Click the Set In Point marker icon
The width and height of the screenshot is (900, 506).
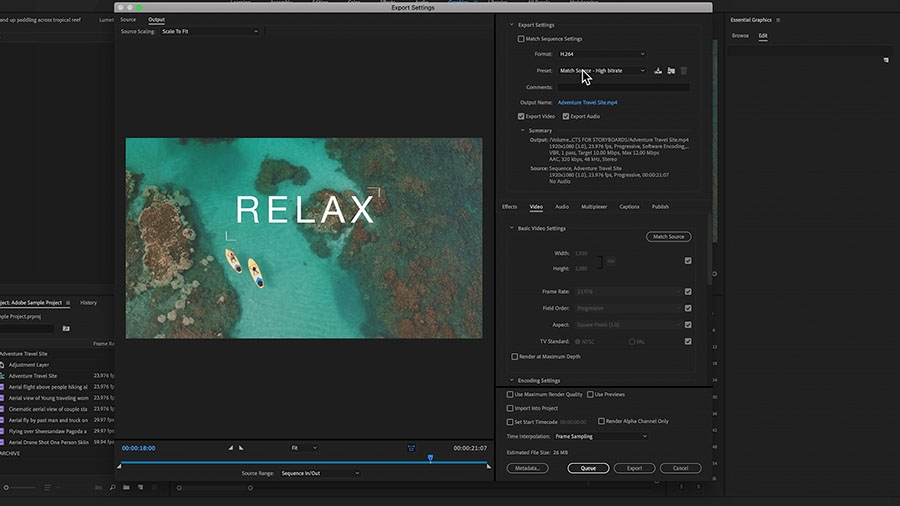(x=231, y=447)
